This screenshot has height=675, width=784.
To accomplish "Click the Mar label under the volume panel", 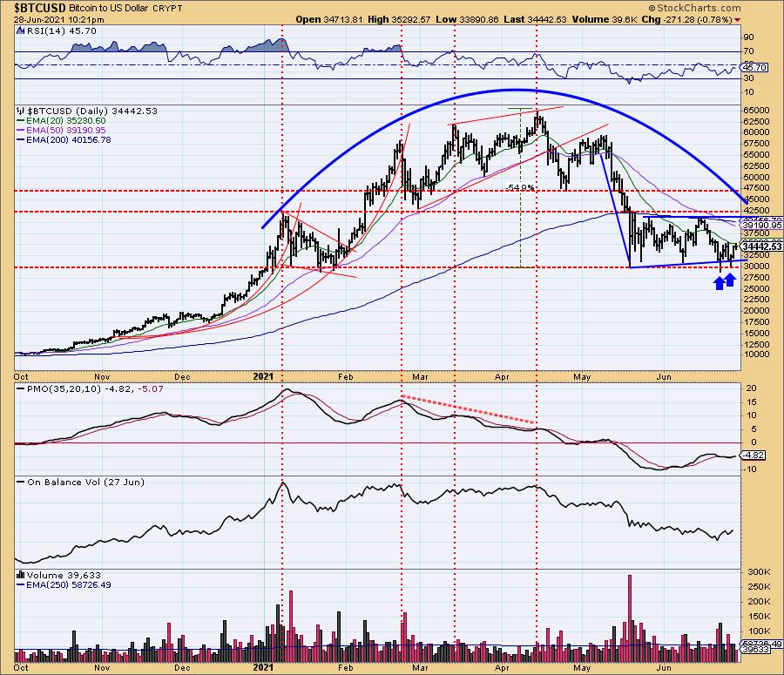I will point(420,667).
